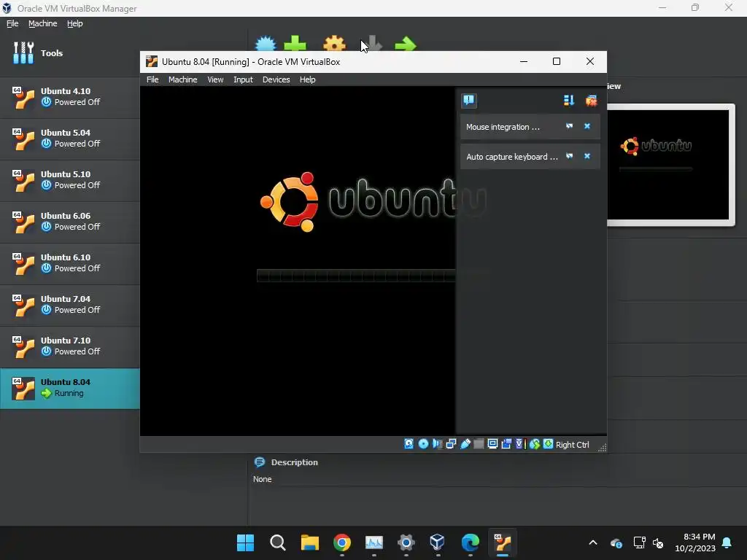Image resolution: width=747 pixels, height=560 pixels.
Task: Open the Windows Start menu
Action: (245, 542)
